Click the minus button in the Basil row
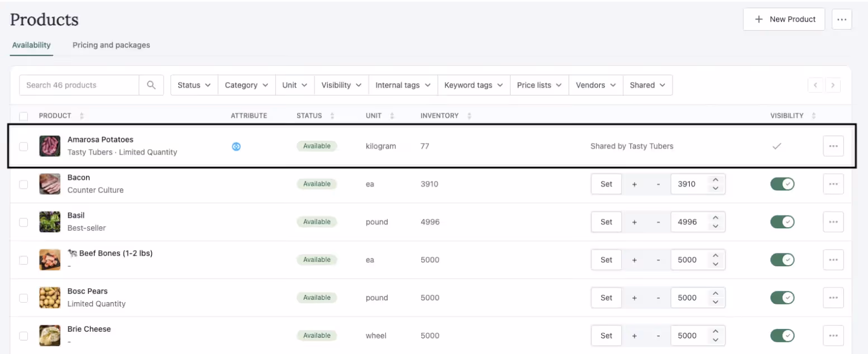The height and width of the screenshot is (354, 868). (x=659, y=222)
